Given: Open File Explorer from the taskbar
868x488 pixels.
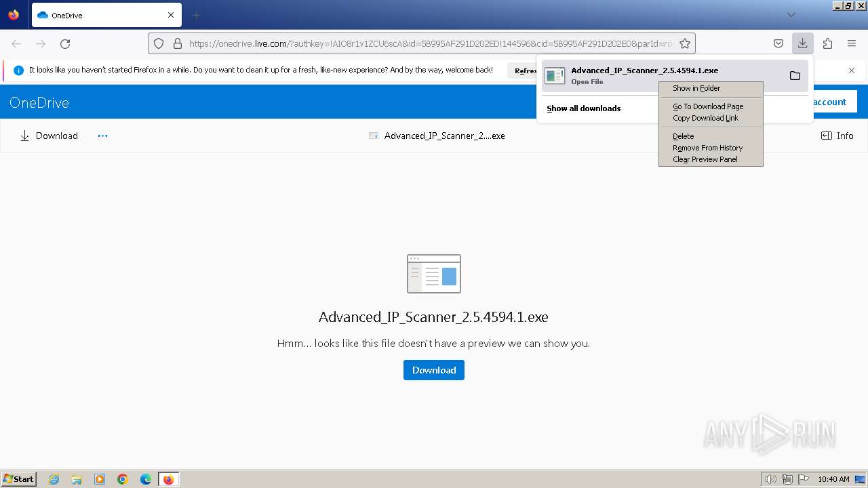Looking at the screenshot, I should 77,479.
